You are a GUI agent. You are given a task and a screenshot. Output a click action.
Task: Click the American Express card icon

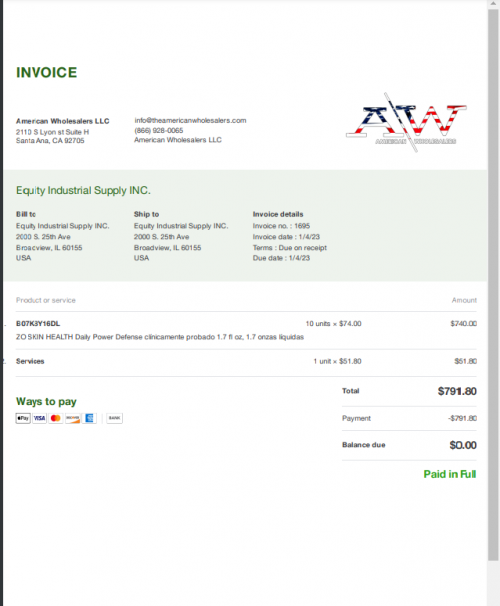(x=89, y=418)
